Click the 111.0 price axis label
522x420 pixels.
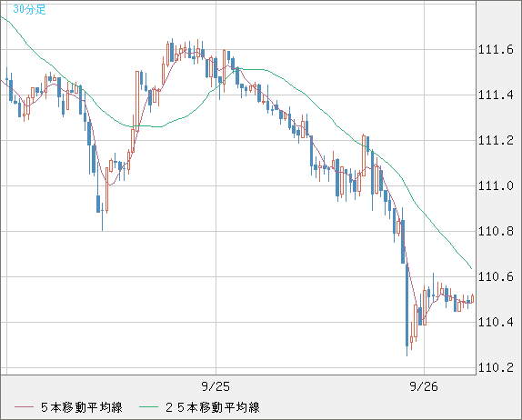[496, 185]
